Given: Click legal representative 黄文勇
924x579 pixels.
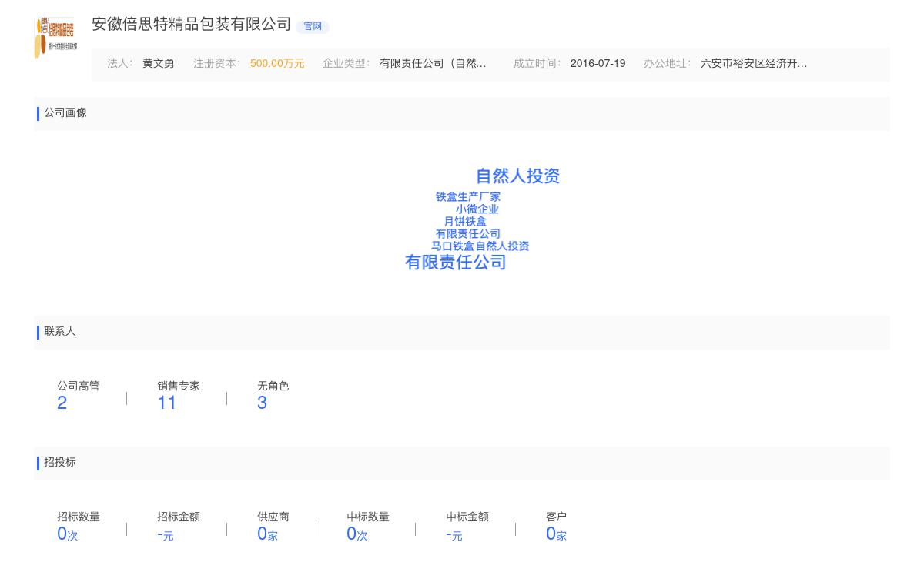Looking at the screenshot, I should click(x=158, y=64).
